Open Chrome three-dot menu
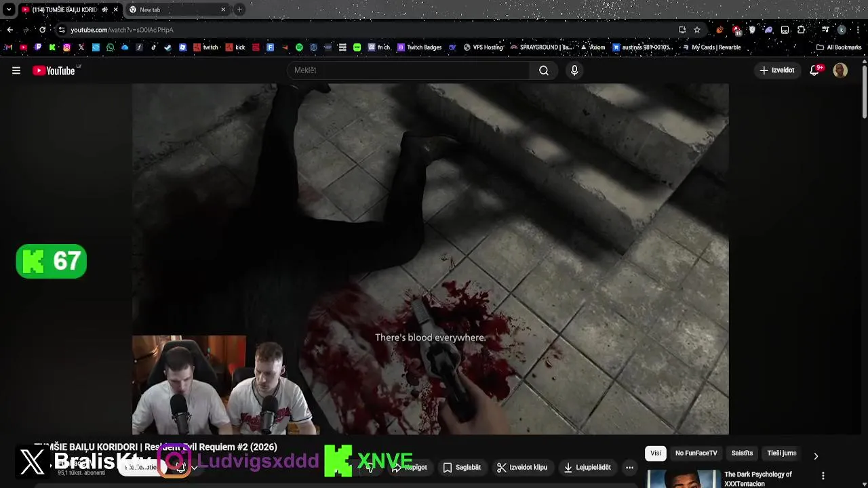Screen dimensions: 868x488 858,30
